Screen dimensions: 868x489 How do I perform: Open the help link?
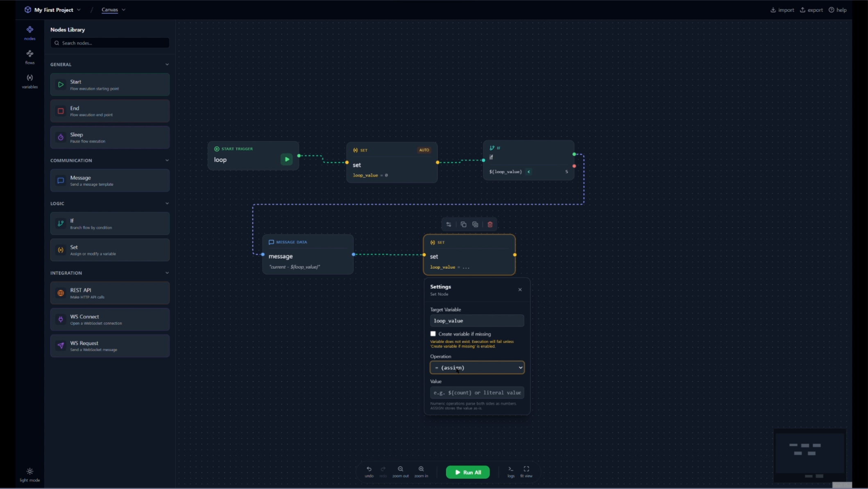pos(838,10)
